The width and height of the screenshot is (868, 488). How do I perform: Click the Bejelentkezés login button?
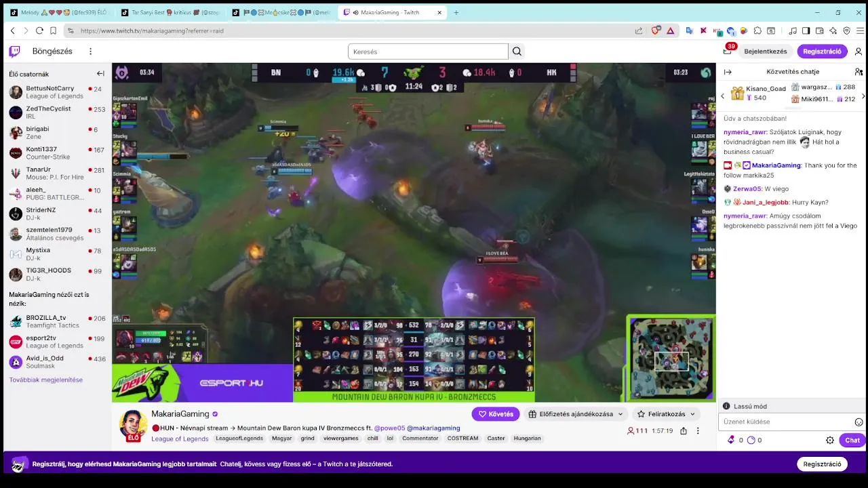click(x=766, y=52)
